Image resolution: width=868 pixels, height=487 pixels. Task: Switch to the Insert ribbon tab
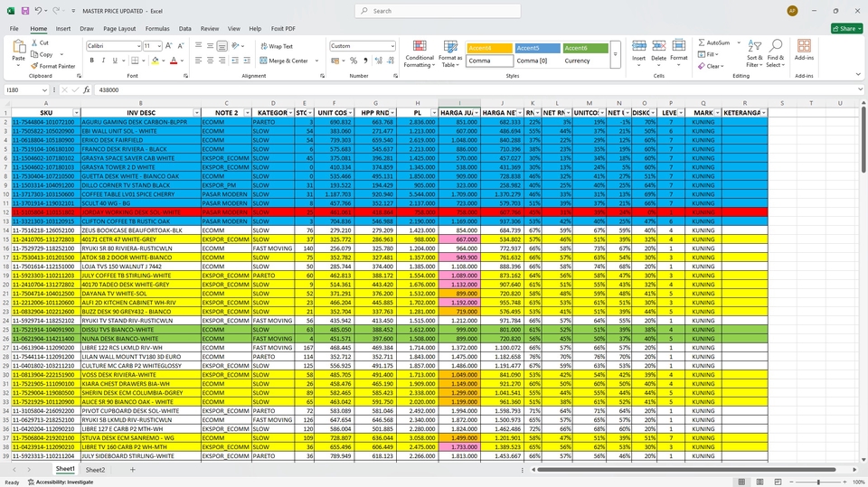[x=63, y=28]
